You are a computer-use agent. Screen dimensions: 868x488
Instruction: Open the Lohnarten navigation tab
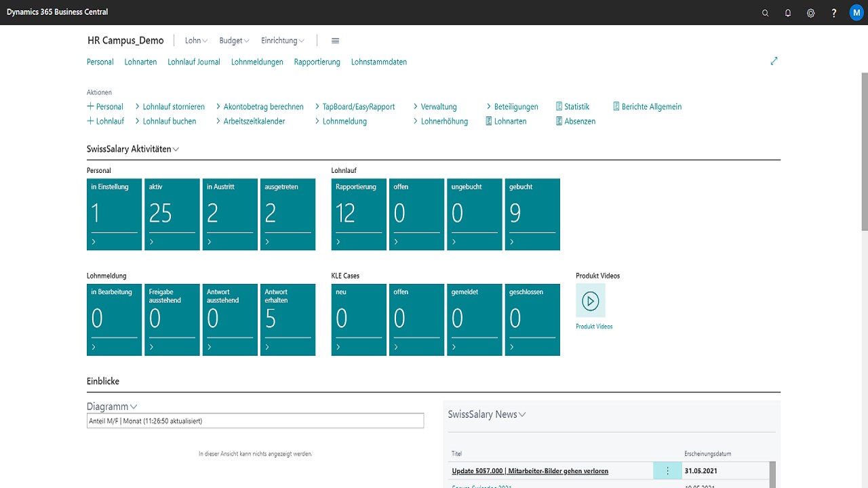[140, 62]
